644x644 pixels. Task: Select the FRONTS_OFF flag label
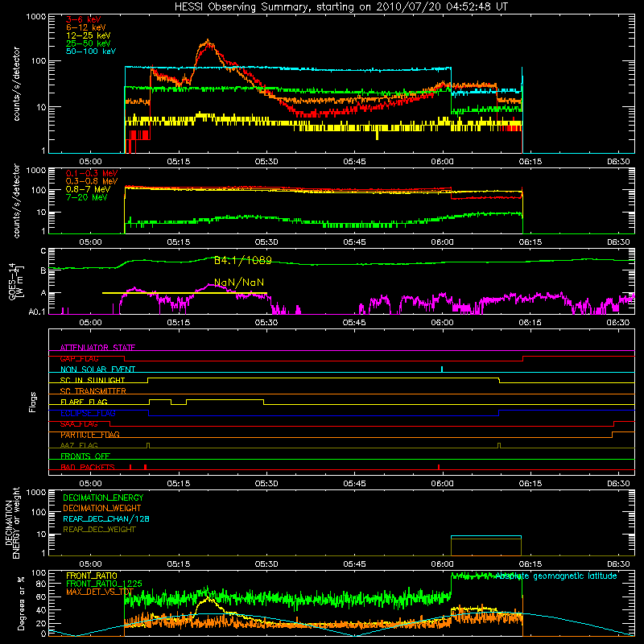pos(85,456)
